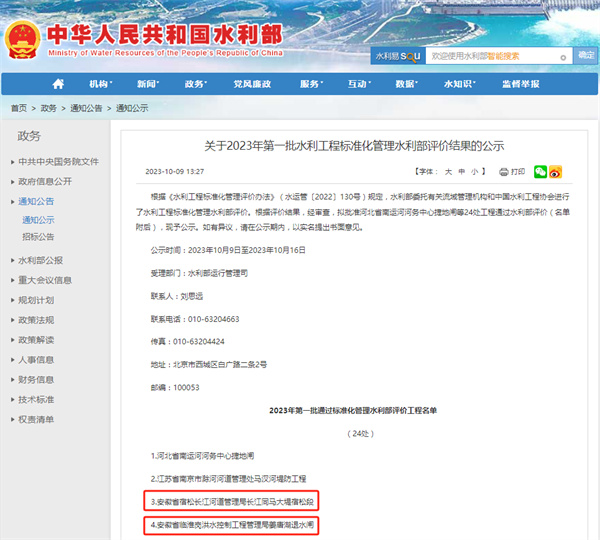600x540 pixels.
Task: Open the 党风廉政 menu item
Action: pos(252,84)
